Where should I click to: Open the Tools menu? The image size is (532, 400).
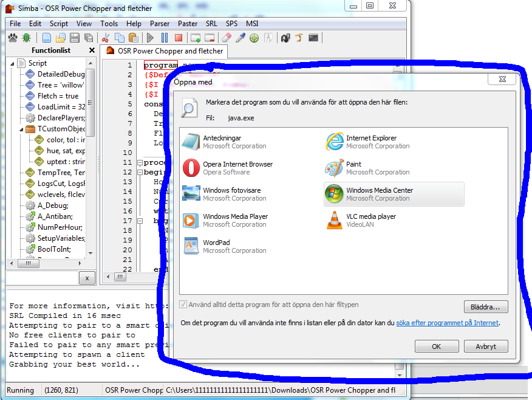tap(109, 24)
